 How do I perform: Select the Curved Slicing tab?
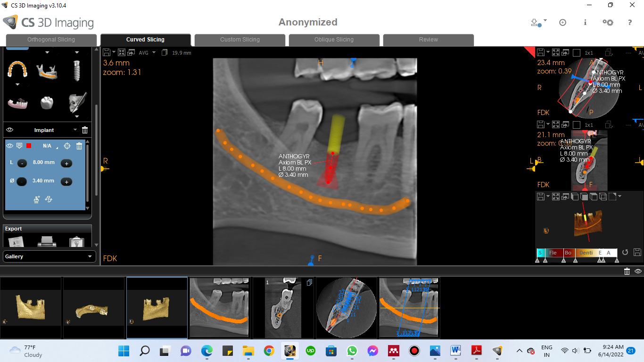tap(145, 40)
